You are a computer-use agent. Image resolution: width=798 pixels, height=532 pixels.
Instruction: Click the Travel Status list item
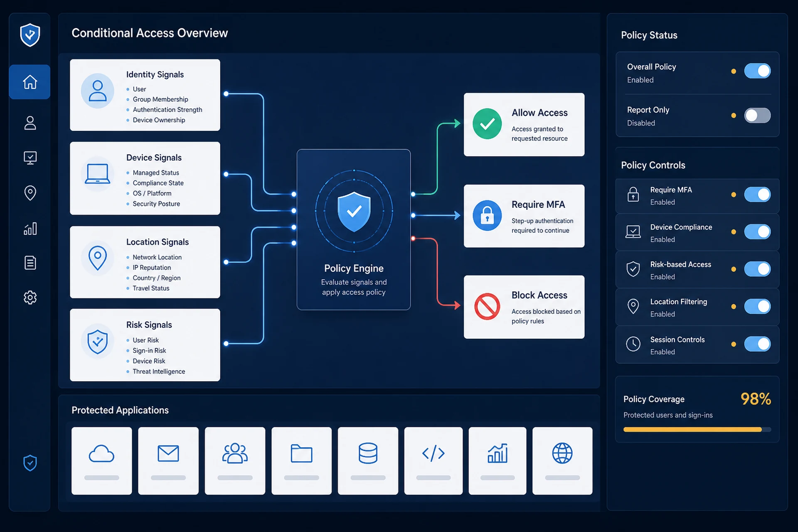tap(151, 288)
